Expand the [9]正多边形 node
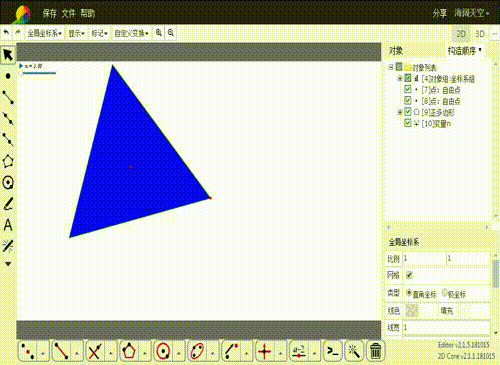Screen dimensions: 500x365 [400, 112]
